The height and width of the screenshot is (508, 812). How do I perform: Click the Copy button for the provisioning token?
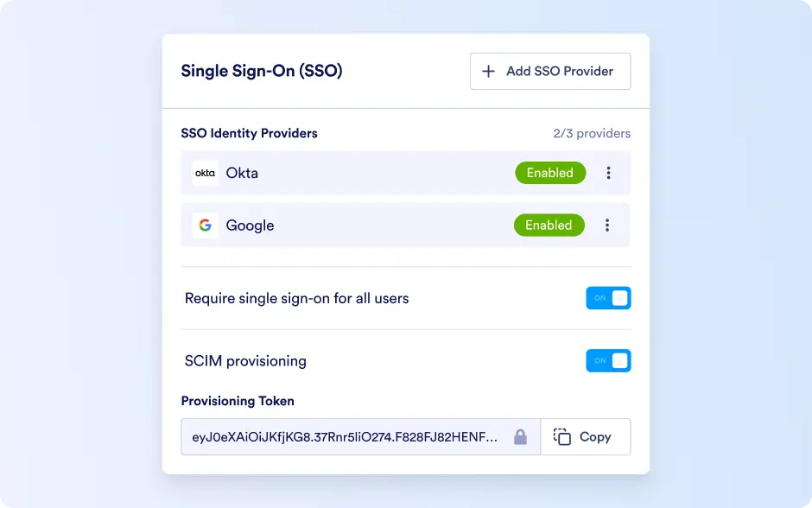[586, 437]
